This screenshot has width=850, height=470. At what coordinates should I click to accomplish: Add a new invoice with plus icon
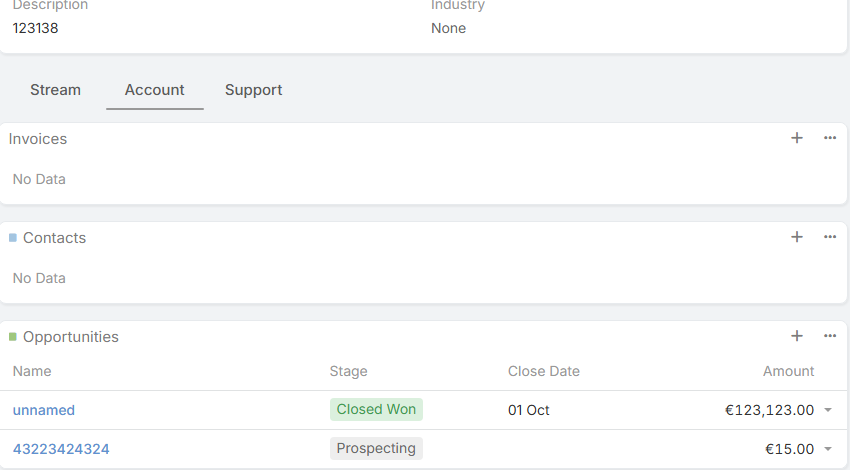pyautogui.click(x=797, y=138)
